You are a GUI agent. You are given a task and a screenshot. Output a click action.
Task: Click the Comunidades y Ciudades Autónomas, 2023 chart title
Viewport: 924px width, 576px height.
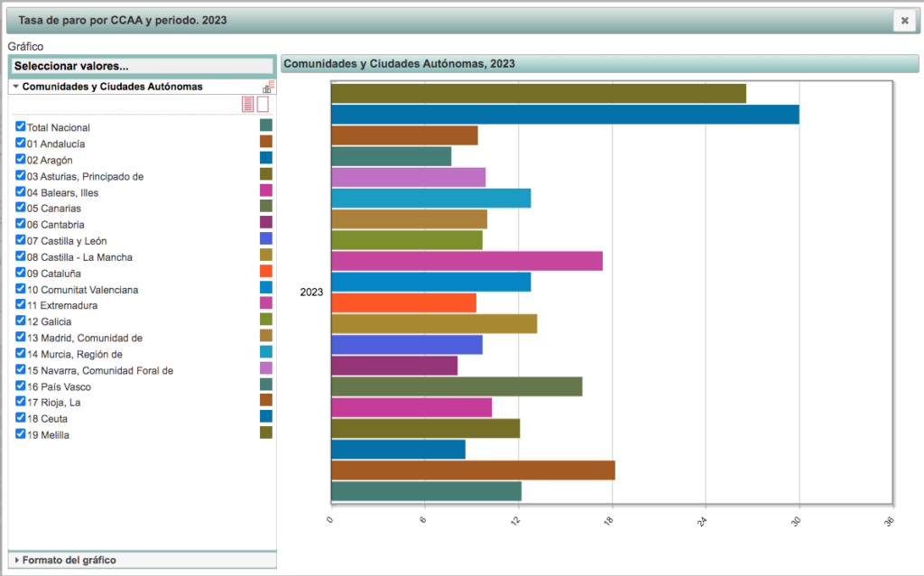coord(399,63)
